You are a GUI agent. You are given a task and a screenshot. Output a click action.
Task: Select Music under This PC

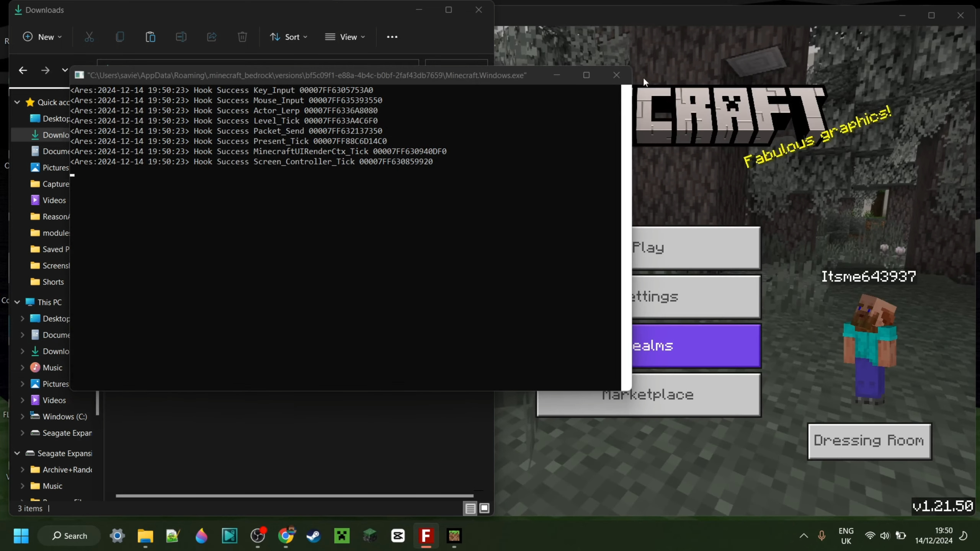pyautogui.click(x=46, y=367)
